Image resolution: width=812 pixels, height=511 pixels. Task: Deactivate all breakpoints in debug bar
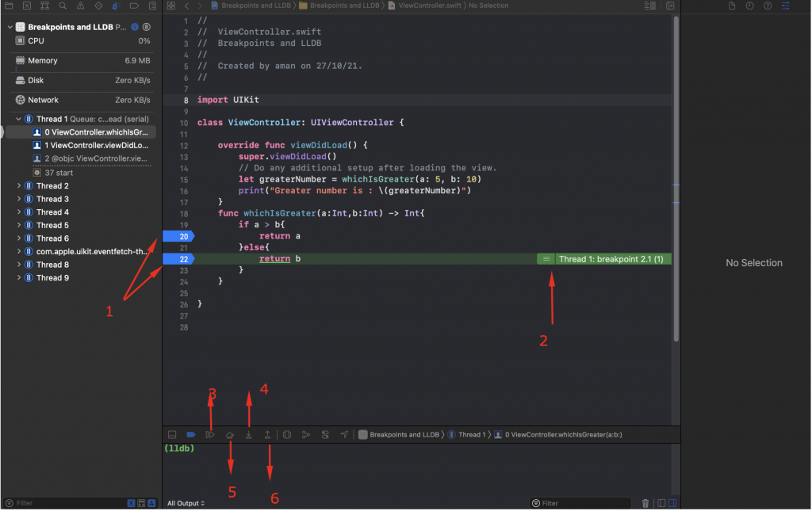click(192, 434)
